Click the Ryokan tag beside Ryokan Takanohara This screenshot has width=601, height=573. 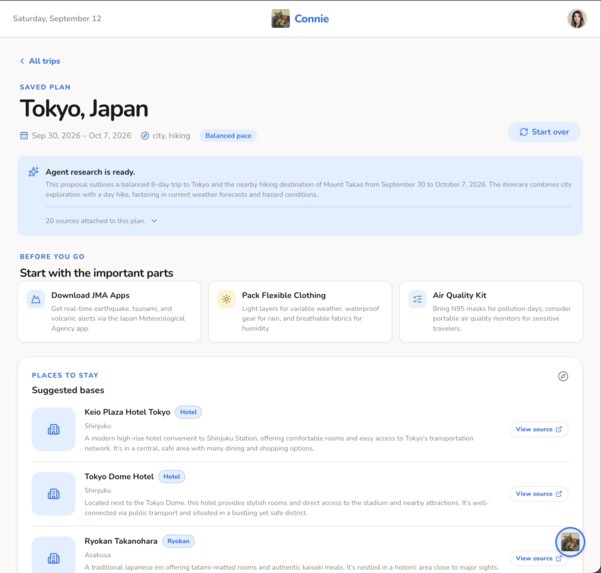(178, 541)
